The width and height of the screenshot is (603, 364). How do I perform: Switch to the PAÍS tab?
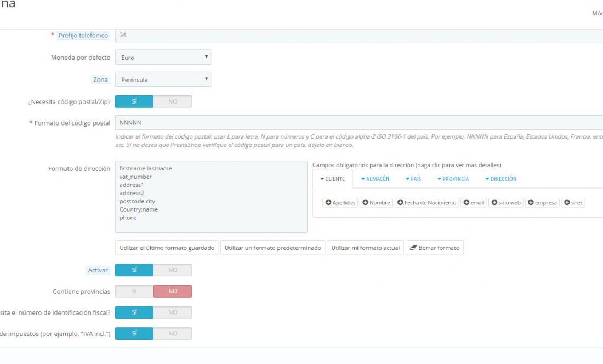point(413,179)
